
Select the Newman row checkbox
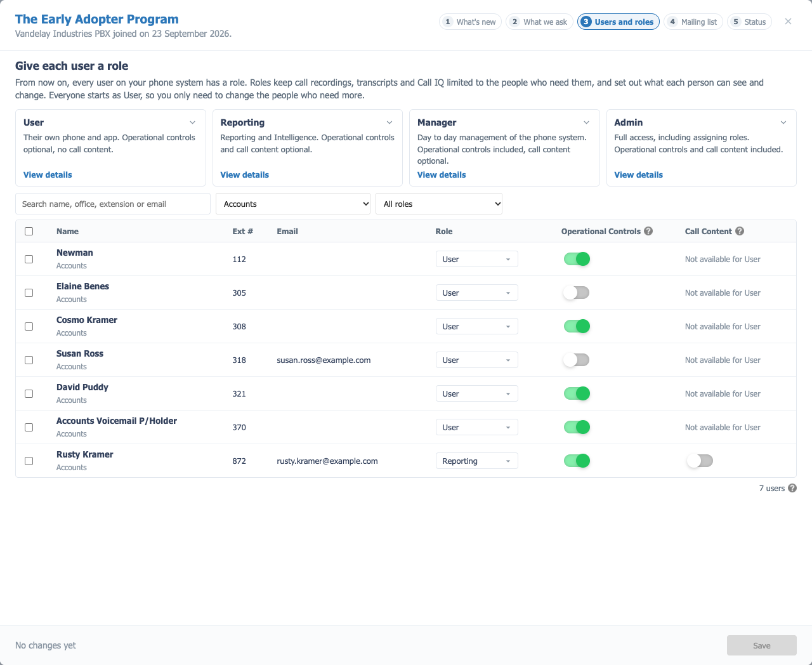29,259
